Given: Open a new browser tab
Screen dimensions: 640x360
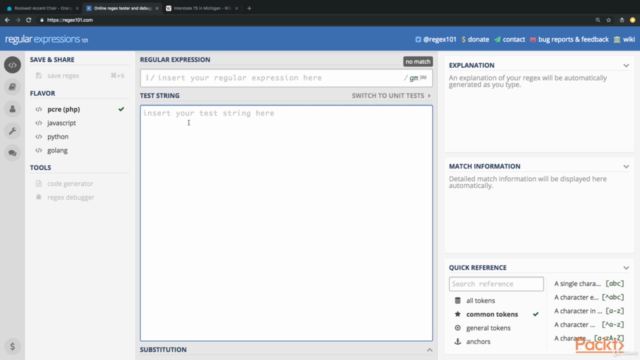Looking at the screenshot, I should (249, 8).
